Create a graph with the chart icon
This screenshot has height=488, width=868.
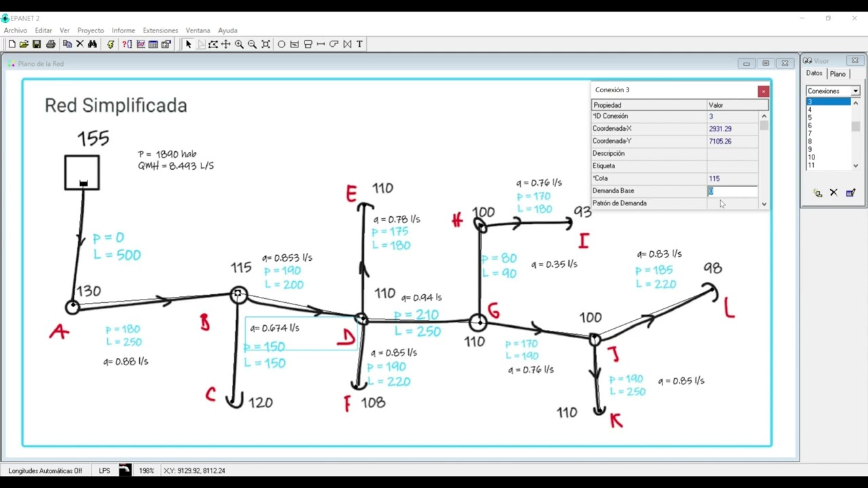coord(140,44)
